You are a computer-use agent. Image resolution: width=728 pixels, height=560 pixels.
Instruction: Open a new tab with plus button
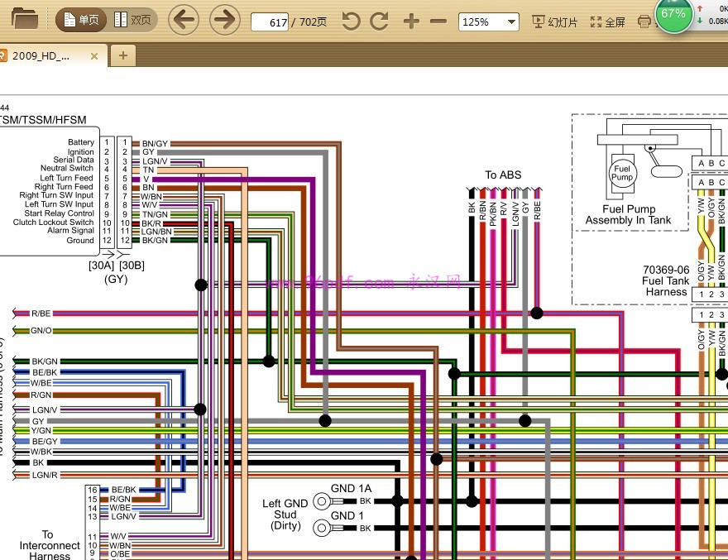(123, 55)
